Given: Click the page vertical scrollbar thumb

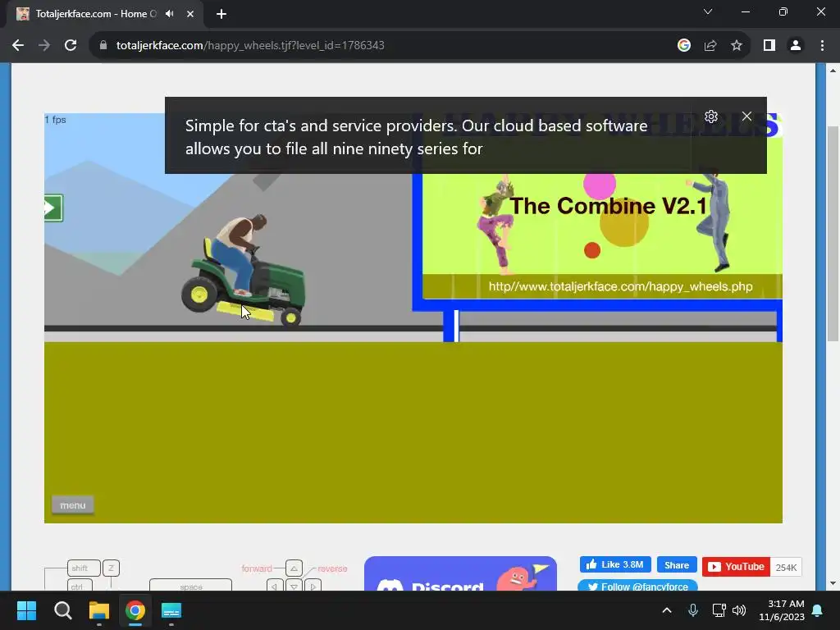Looking at the screenshot, I should 833,234.
